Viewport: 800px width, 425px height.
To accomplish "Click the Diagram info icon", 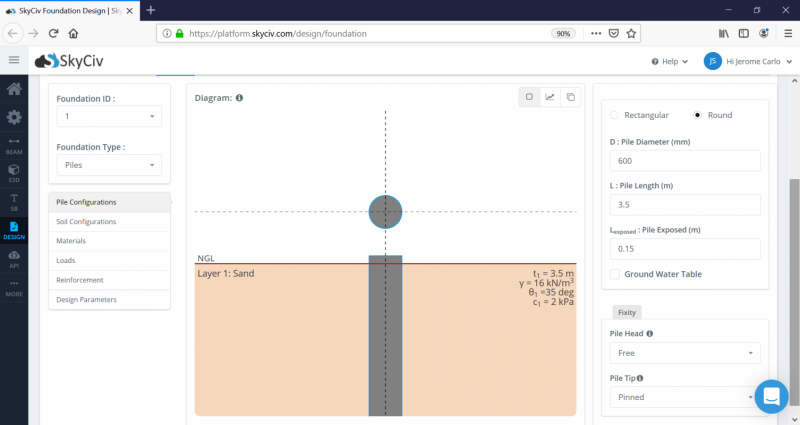I will [x=239, y=98].
